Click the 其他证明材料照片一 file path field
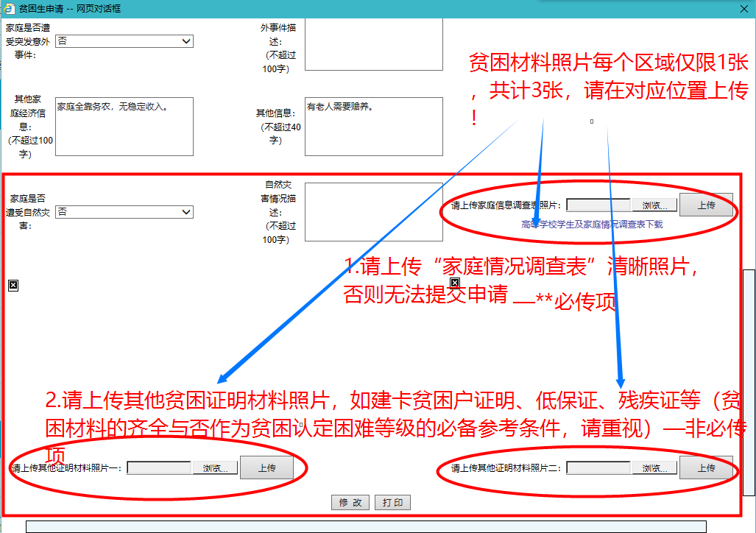This screenshot has height=533, width=756. (159, 467)
